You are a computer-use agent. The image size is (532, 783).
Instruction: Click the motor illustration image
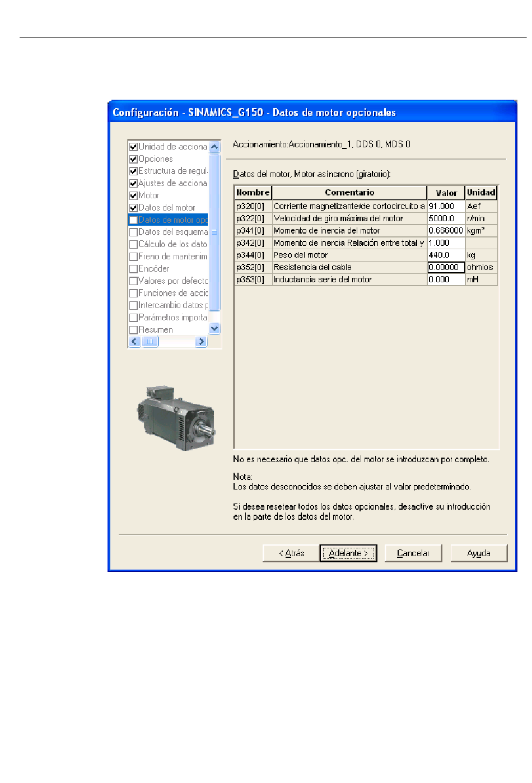click(x=175, y=418)
